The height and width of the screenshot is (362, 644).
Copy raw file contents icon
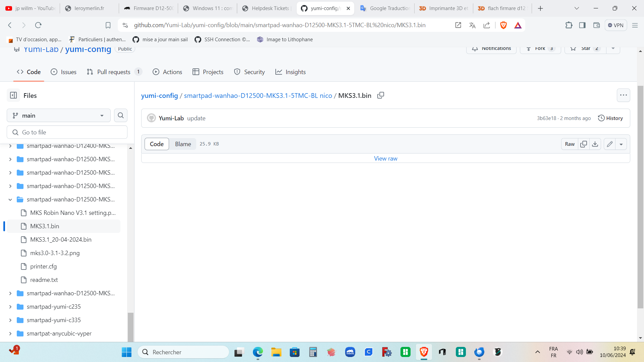tap(584, 144)
